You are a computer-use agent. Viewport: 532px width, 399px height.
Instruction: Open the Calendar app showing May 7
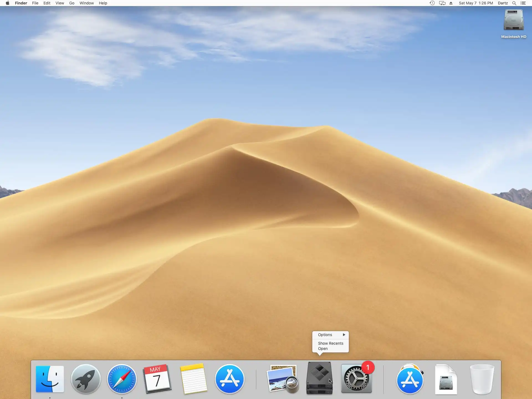click(x=157, y=379)
